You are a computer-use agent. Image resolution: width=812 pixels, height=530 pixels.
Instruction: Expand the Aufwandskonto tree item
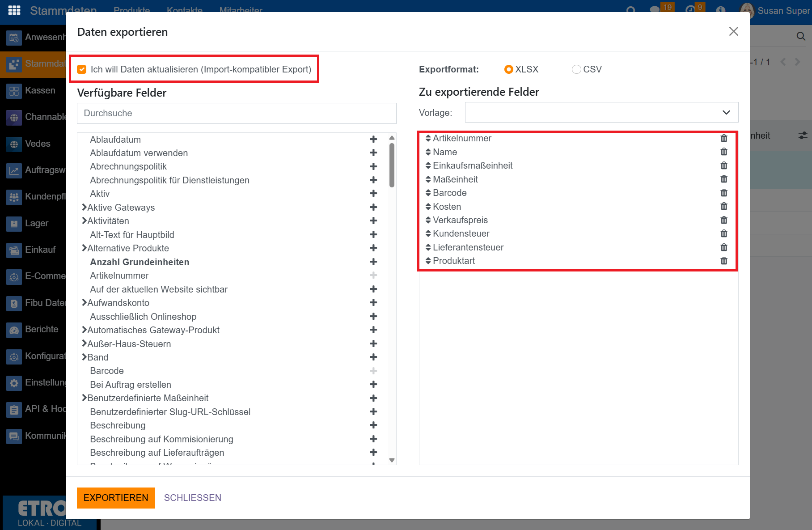[x=85, y=303]
